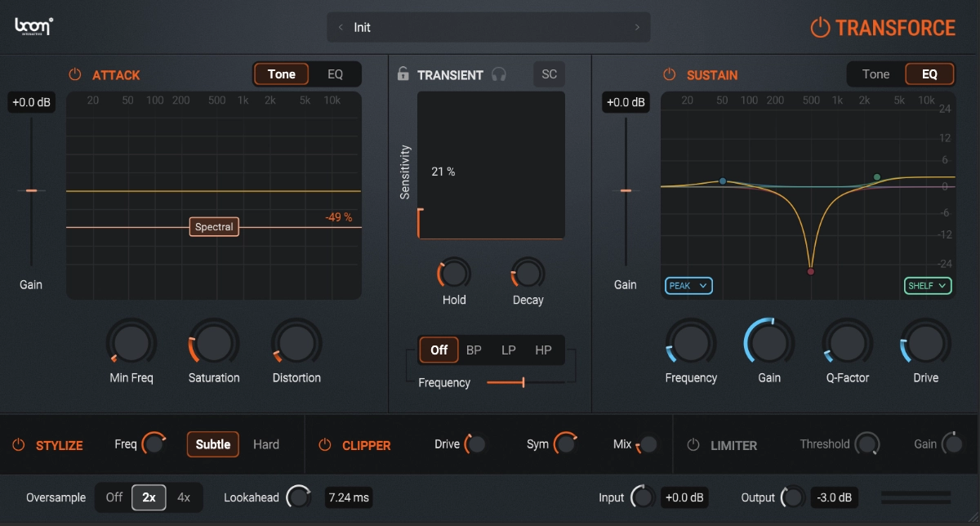Go to previous preset with left arrow
Image resolution: width=980 pixels, height=526 pixels.
(341, 27)
